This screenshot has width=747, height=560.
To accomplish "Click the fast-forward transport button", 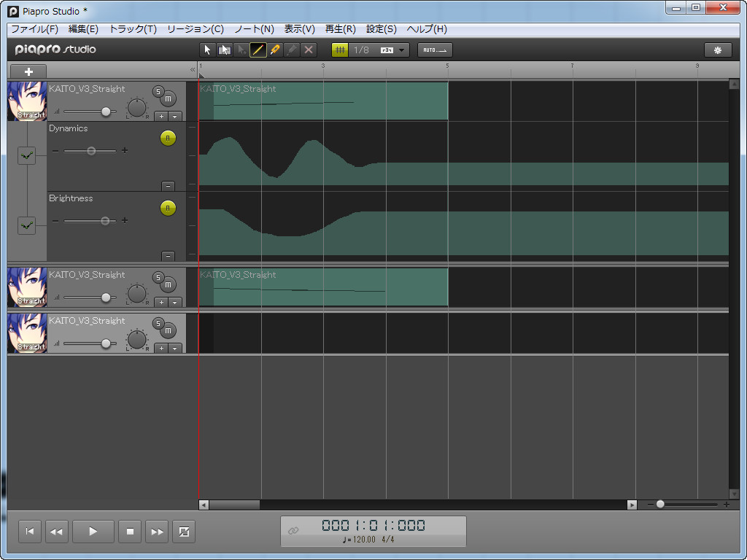I will click(157, 532).
